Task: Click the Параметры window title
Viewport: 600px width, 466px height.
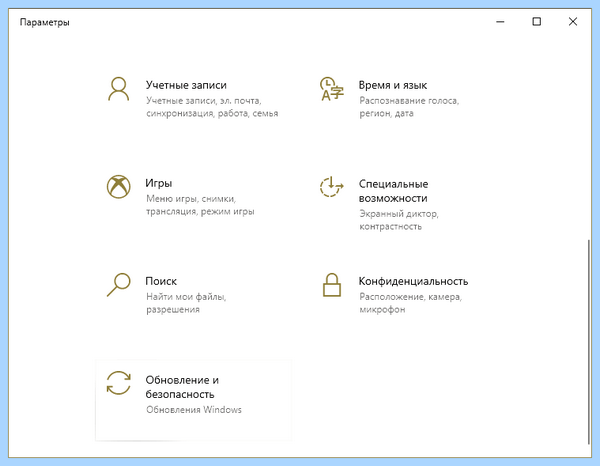Action: click(x=45, y=22)
